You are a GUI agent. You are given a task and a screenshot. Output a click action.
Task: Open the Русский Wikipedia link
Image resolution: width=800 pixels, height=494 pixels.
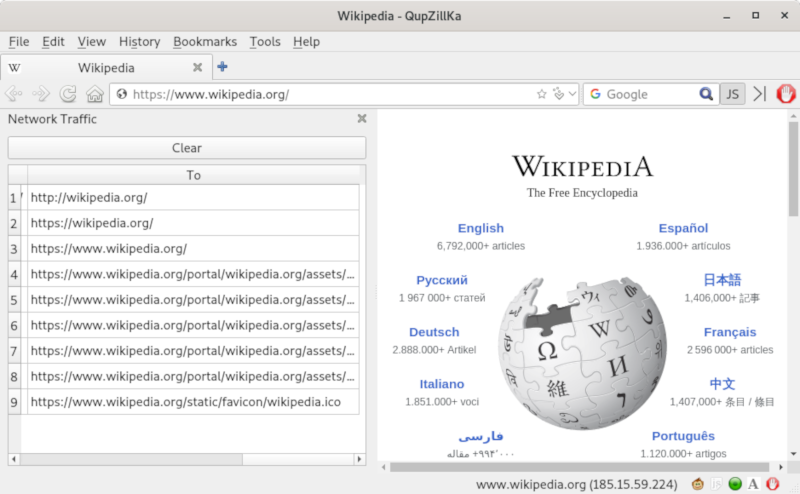click(442, 280)
